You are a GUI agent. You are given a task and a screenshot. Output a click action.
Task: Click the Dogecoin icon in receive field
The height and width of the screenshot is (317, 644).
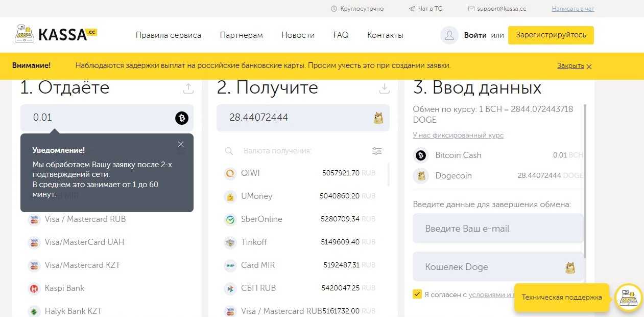[378, 118]
